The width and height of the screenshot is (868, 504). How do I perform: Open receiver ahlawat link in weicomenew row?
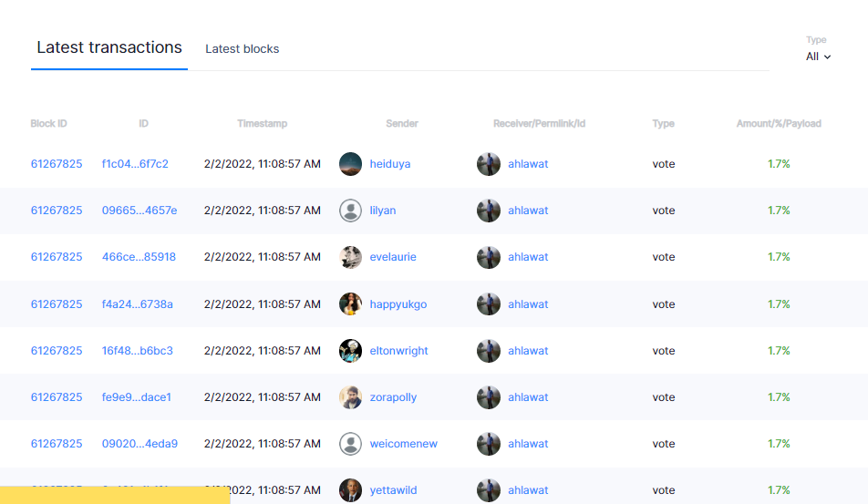click(528, 443)
